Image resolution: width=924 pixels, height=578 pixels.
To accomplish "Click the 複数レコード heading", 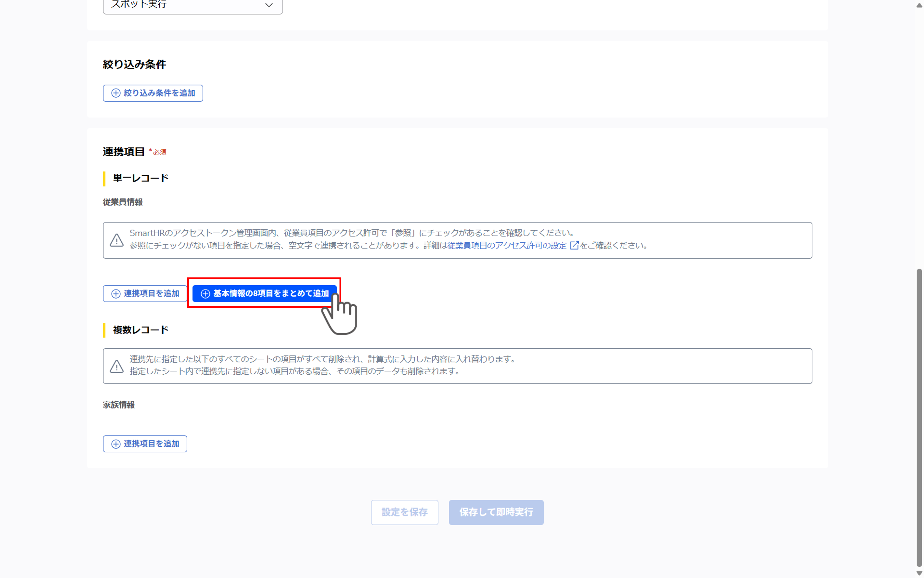I will pos(141,330).
